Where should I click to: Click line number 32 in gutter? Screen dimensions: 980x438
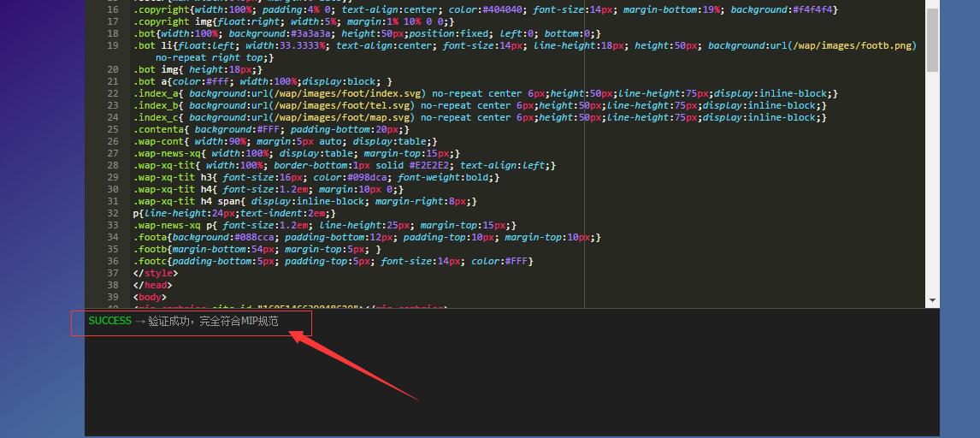(x=113, y=213)
